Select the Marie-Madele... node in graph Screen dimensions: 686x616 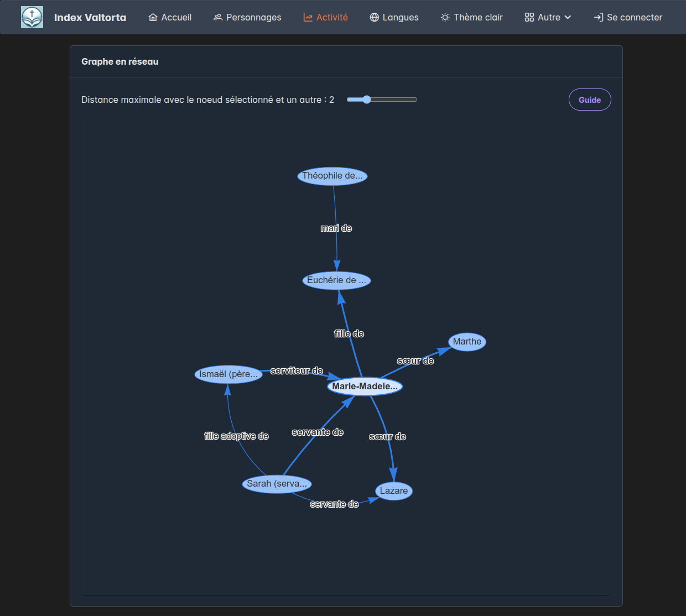(365, 387)
